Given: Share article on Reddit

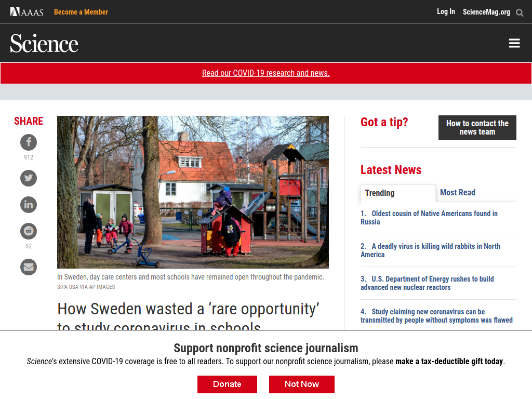Looking at the screenshot, I should tap(29, 231).
